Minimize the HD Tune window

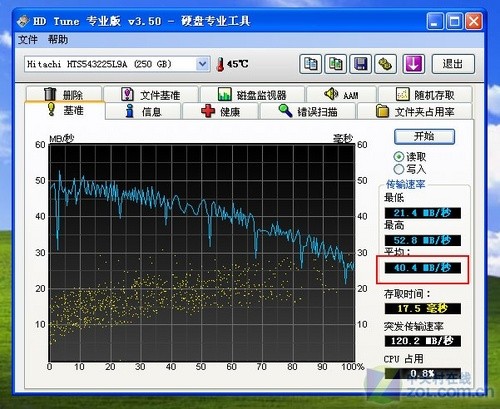435,22
